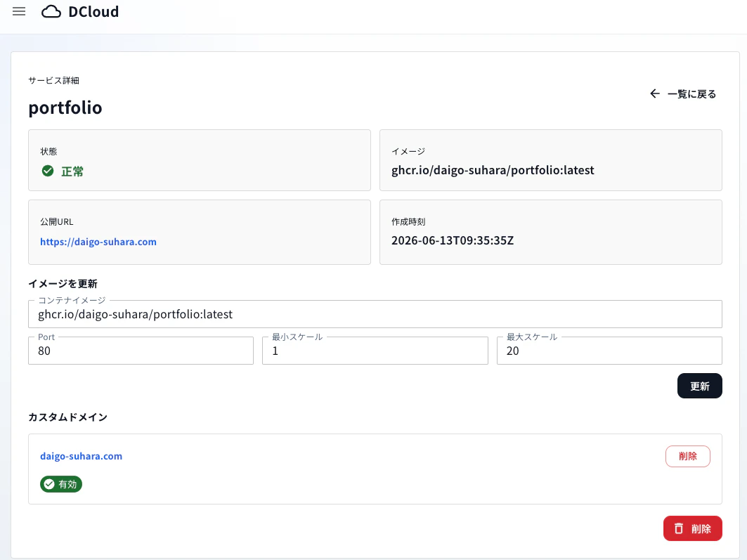Focus the 最大スケール input field
Image resolution: width=747 pixels, height=560 pixels.
pos(609,351)
